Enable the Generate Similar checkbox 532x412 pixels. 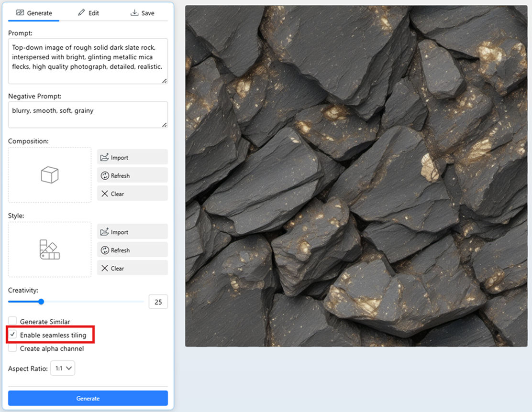[13, 322]
